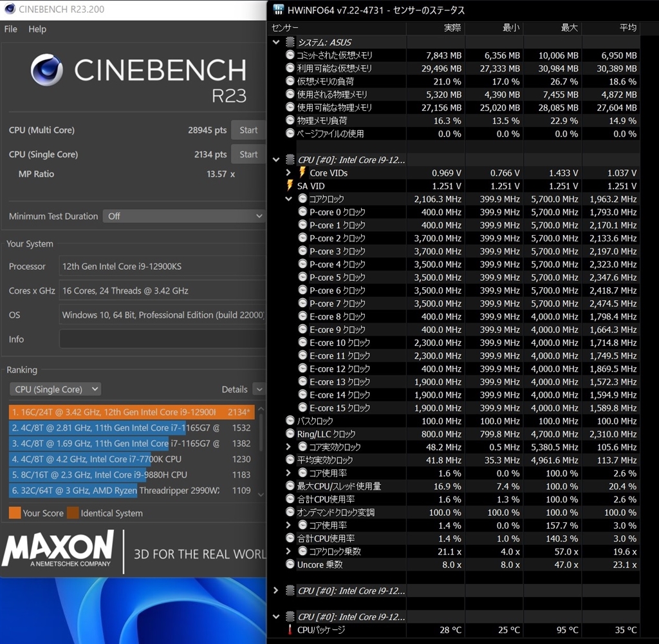This screenshot has width=659, height=644.
Task: Click the chip icon of the first CPU [#0] Intel Core i9 section
Action: 290,160
